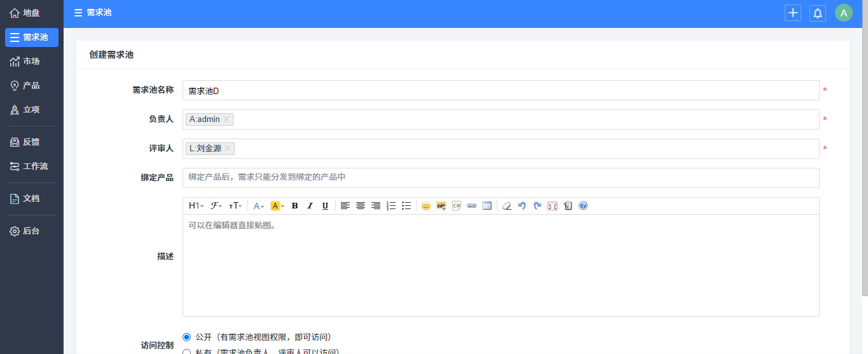Align text right in description editor
This screenshot has height=354, width=868.
pos(376,206)
